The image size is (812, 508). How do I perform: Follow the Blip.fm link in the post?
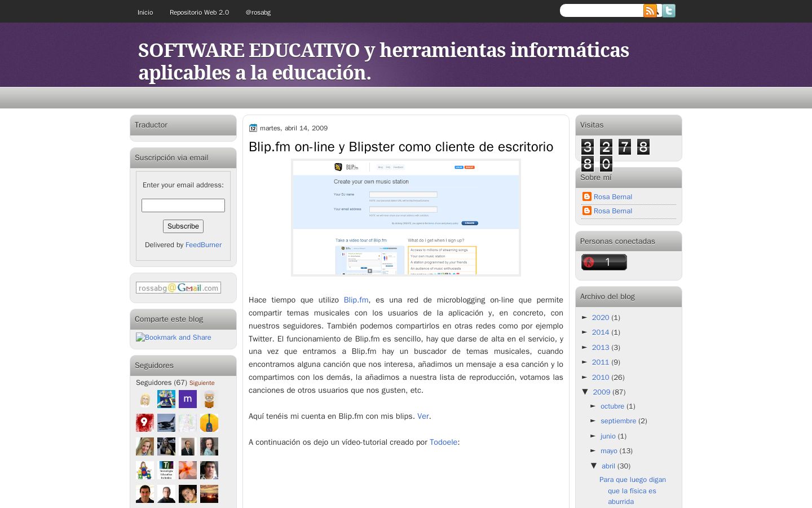[x=356, y=300]
